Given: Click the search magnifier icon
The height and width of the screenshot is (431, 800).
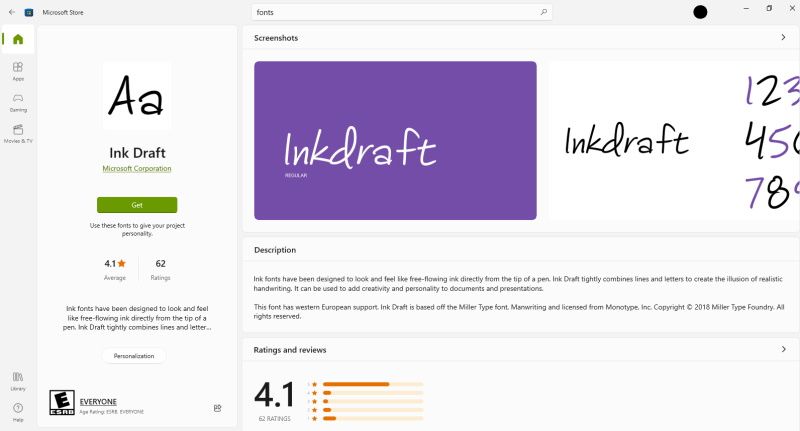Looking at the screenshot, I should pos(543,12).
